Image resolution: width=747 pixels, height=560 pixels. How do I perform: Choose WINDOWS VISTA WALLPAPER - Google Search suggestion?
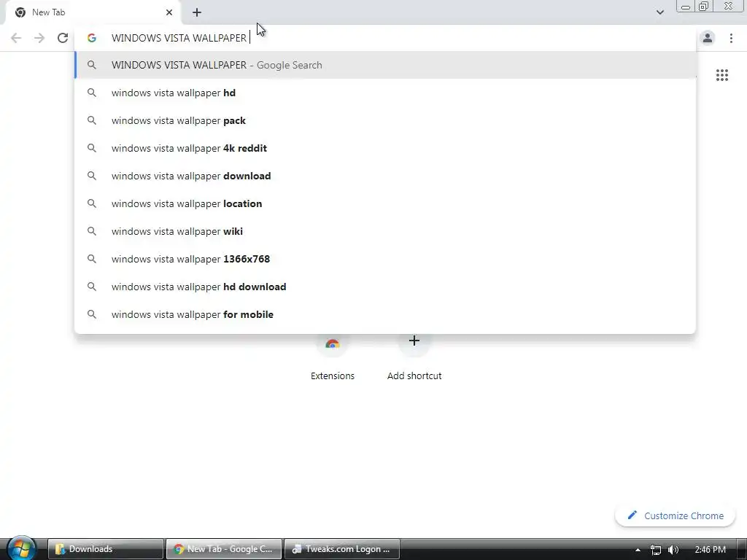click(385, 65)
